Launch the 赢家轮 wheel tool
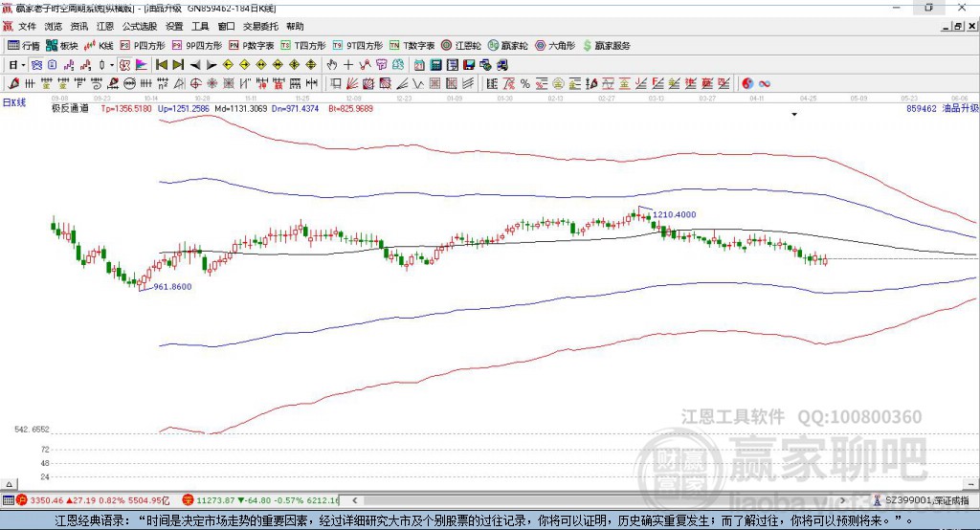Image resolution: width=980 pixels, height=530 pixels. pos(507,46)
